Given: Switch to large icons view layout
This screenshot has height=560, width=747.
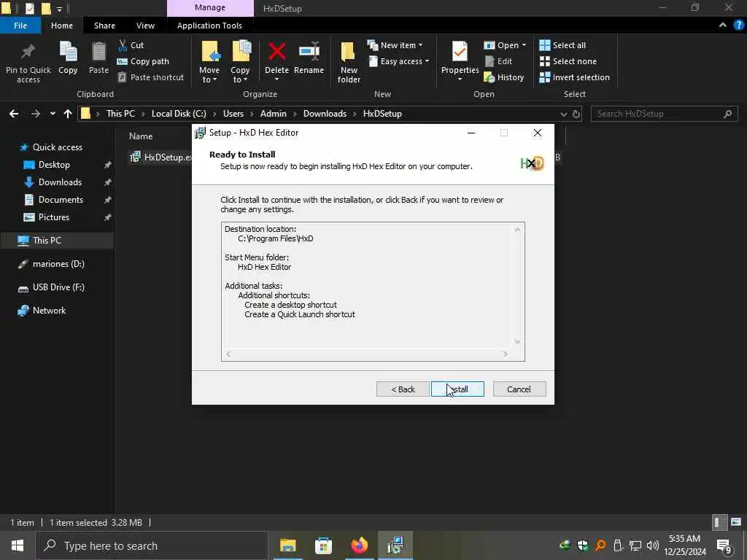Looking at the screenshot, I should (736, 522).
